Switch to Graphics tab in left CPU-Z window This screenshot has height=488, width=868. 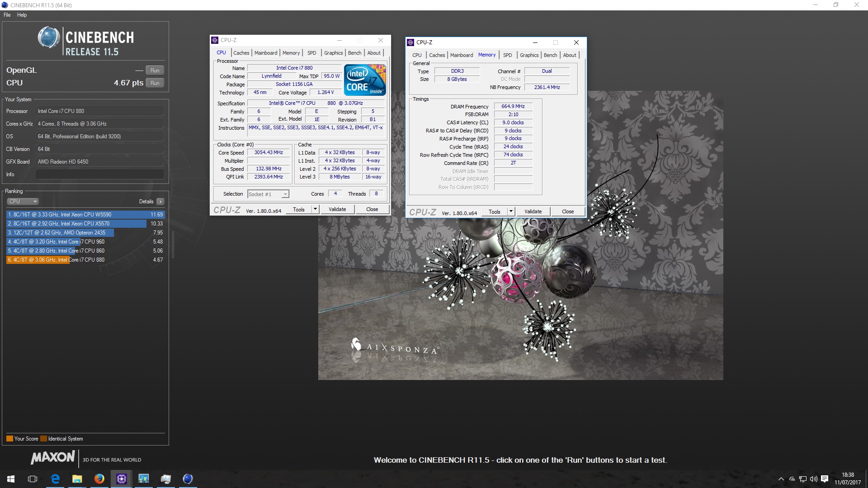[334, 53]
